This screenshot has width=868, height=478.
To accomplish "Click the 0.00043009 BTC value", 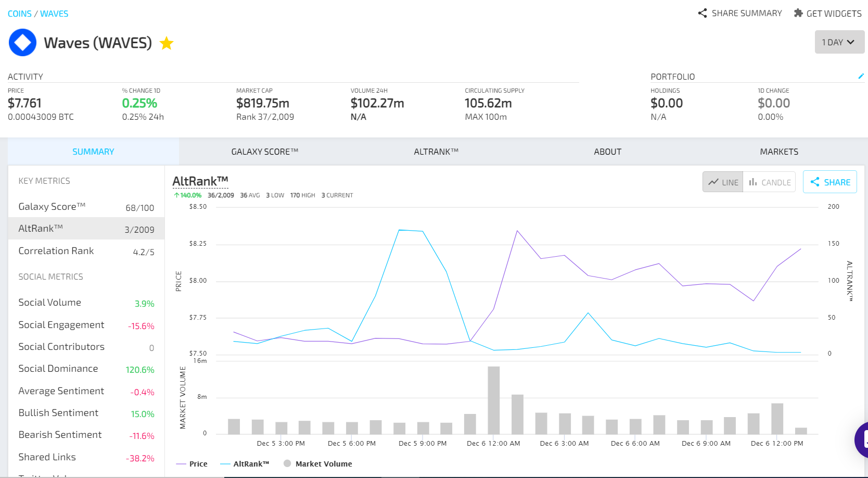I will 41,117.
